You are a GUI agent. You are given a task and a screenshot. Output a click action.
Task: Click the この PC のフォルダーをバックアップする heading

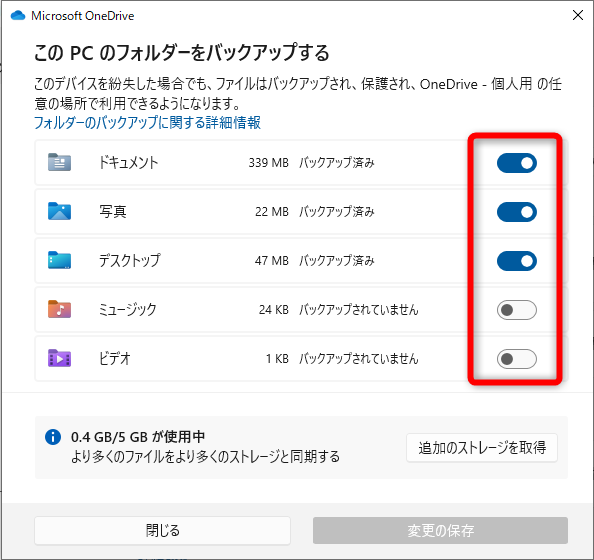pyautogui.click(x=181, y=53)
